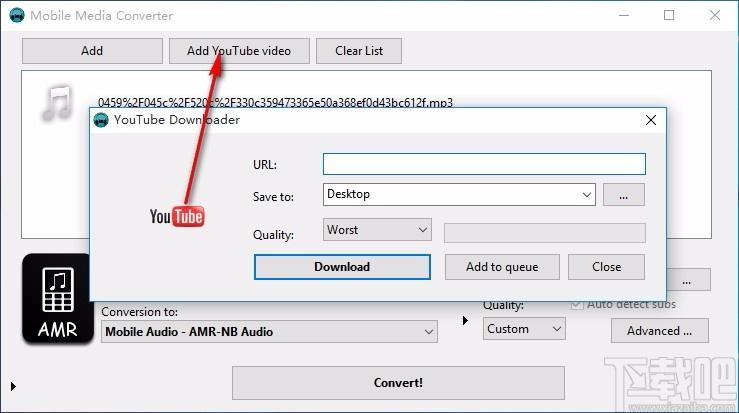Click the Add button in main window
739x413 pixels.
click(x=92, y=51)
